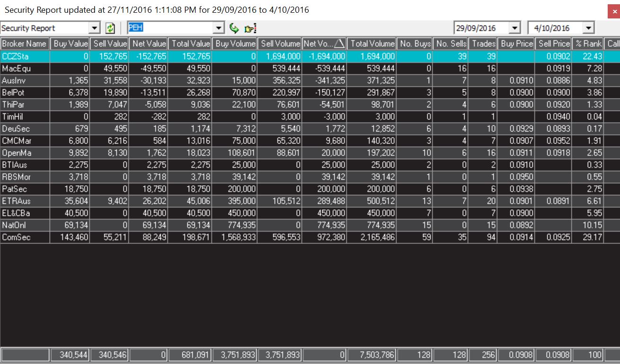Select the DeuSec broker row
620x364 pixels.
click(x=310, y=129)
